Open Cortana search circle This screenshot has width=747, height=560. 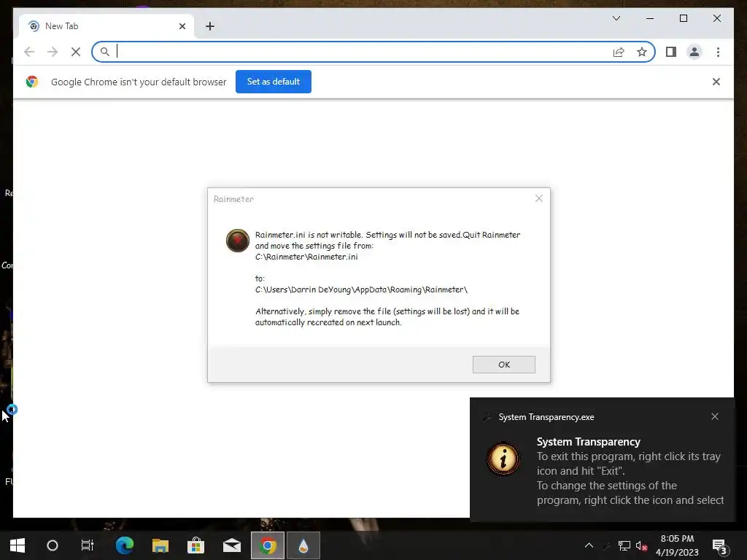coord(53,545)
